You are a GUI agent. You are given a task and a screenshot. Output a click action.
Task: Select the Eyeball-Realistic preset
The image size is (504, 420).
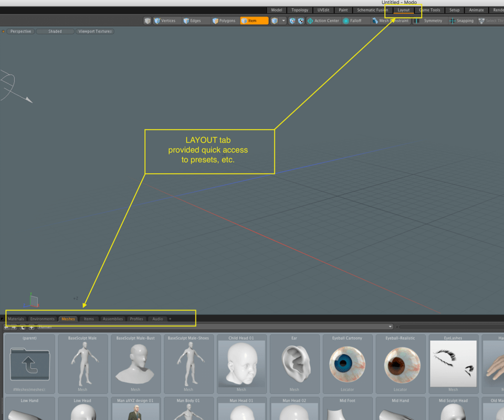pos(400,364)
